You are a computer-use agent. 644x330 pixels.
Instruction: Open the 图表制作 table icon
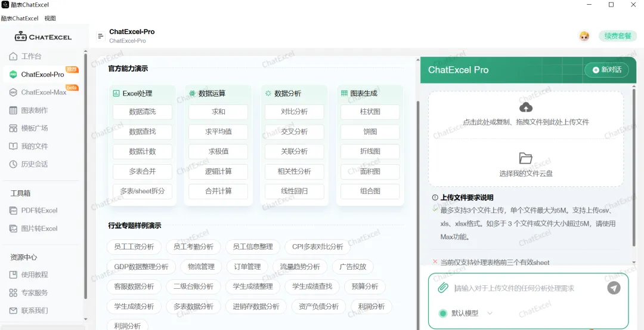(14, 110)
